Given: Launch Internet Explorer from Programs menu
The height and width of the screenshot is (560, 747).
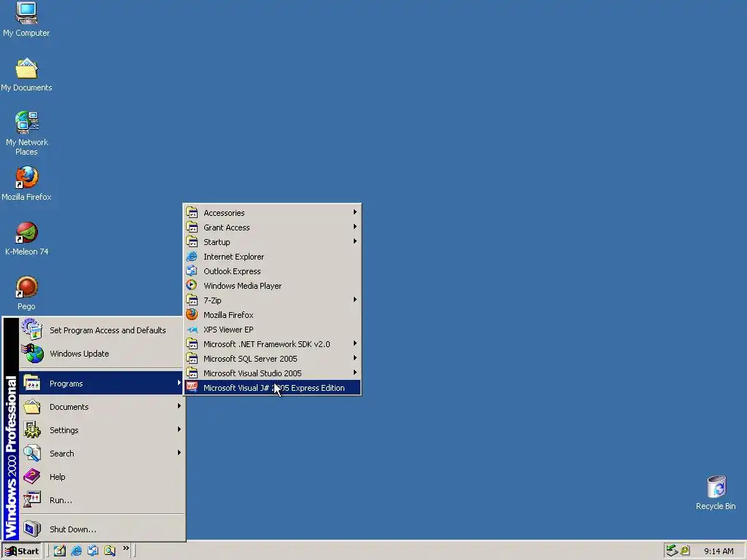Looking at the screenshot, I should tap(272, 257).
